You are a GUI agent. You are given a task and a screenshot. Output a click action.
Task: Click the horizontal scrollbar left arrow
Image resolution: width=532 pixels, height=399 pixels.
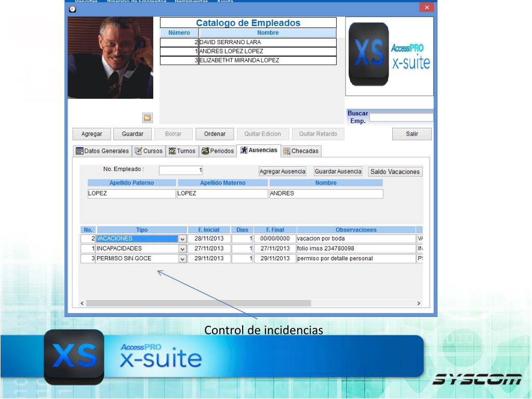click(x=82, y=303)
